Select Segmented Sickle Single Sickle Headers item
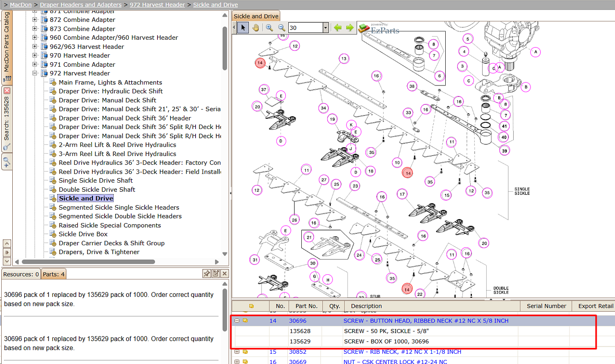The width and height of the screenshot is (615, 364). coord(119,208)
